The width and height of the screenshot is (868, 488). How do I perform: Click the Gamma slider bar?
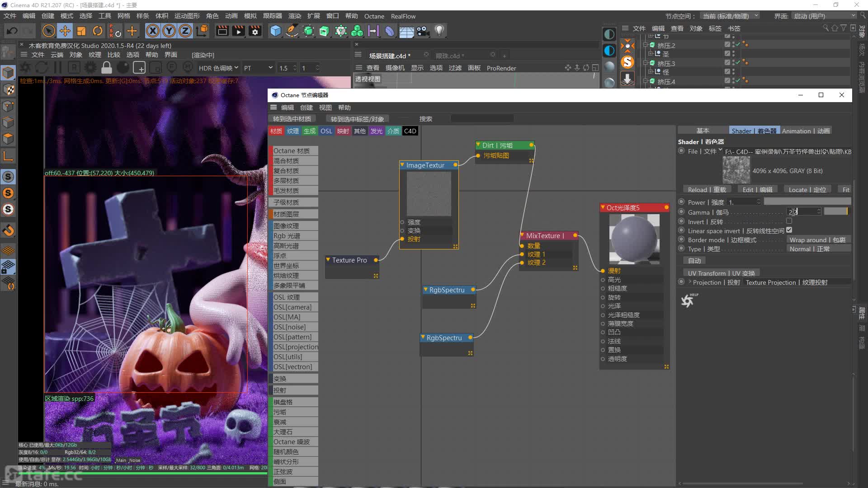pos(836,211)
